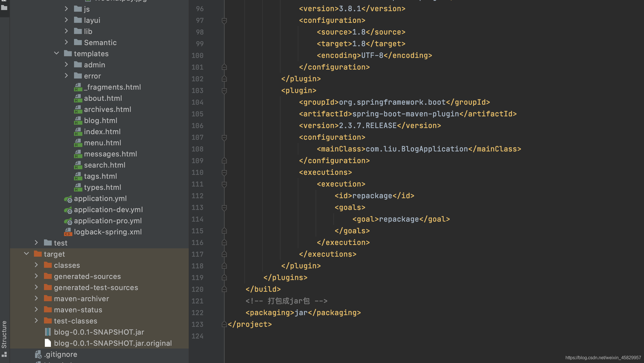The height and width of the screenshot is (363, 644).
Task: Click the index.html file icon
Action: pos(78,132)
